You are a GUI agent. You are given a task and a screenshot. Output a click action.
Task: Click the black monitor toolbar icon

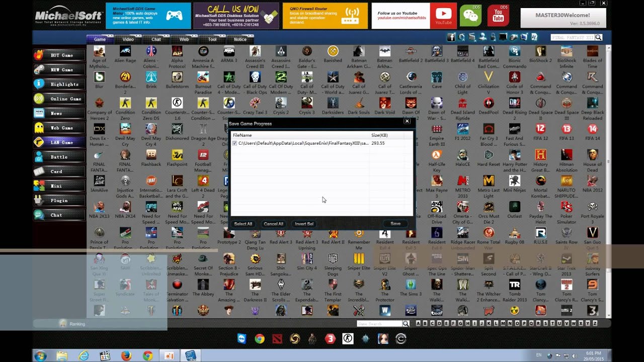click(503, 37)
